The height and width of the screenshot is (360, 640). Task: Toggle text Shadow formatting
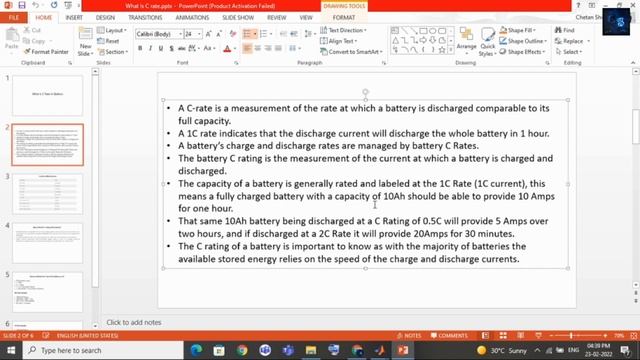point(171,49)
